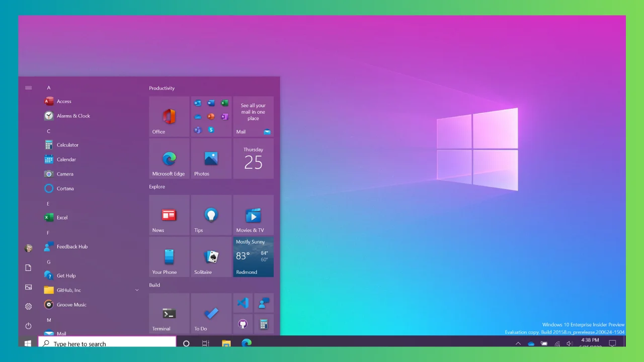The image size is (644, 362).
Task: Click the Build group header
Action: [x=154, y=285]
